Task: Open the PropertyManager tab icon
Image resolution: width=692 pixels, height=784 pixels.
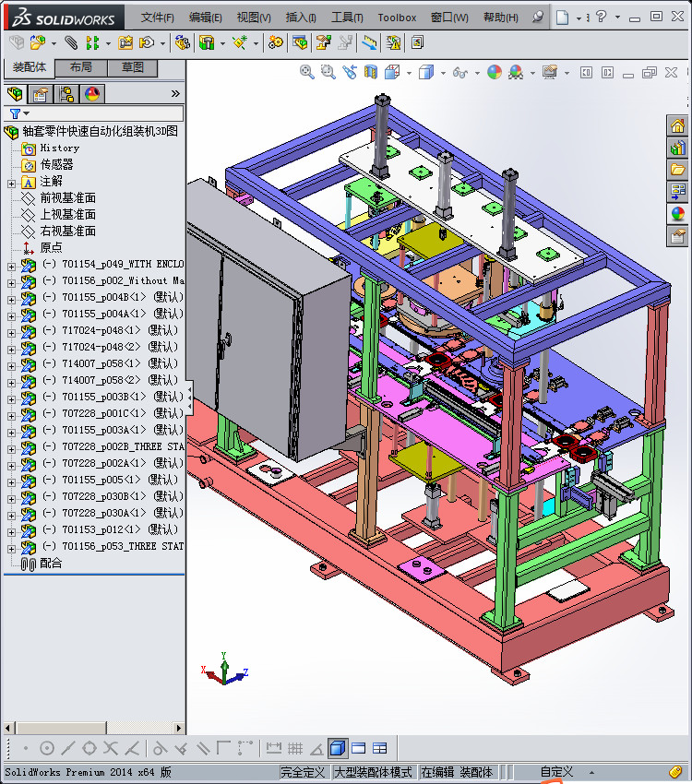Action: pos(41,94)
